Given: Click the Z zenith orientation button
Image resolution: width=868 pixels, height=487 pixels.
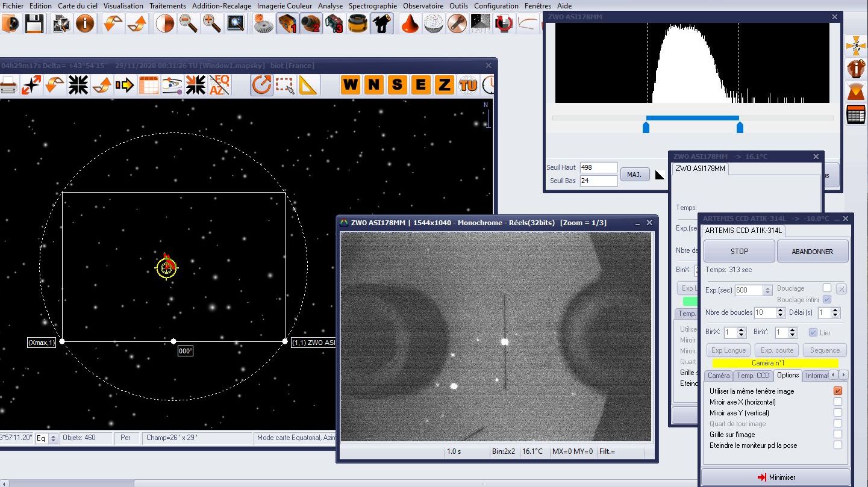Looking at the screenshot, I should [444, 85].
